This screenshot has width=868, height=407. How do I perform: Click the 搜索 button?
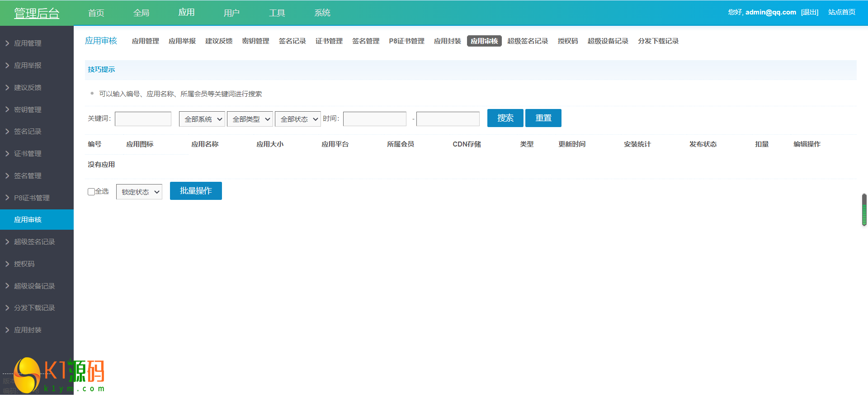pyautogui.click(x=505, y=118)
